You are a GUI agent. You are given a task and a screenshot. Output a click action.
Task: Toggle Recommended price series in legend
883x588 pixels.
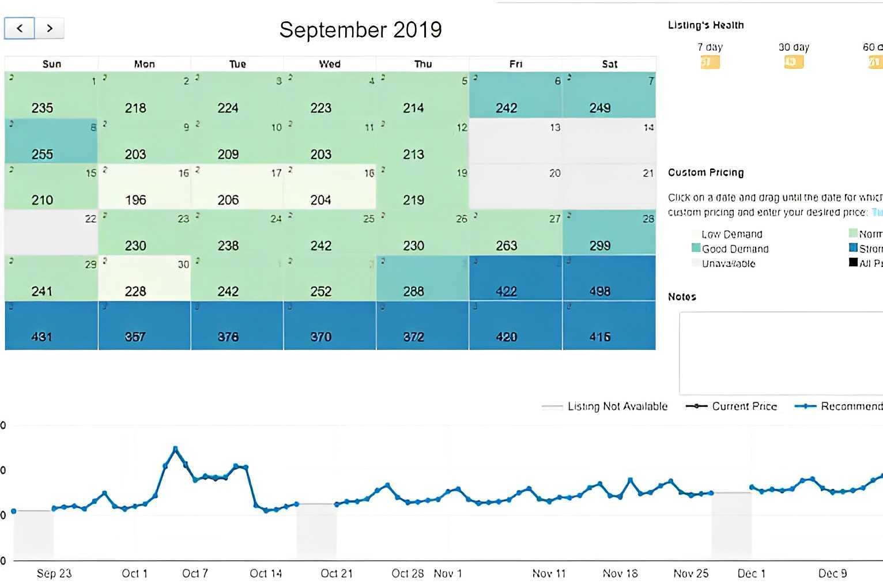(x=839, y=406)
